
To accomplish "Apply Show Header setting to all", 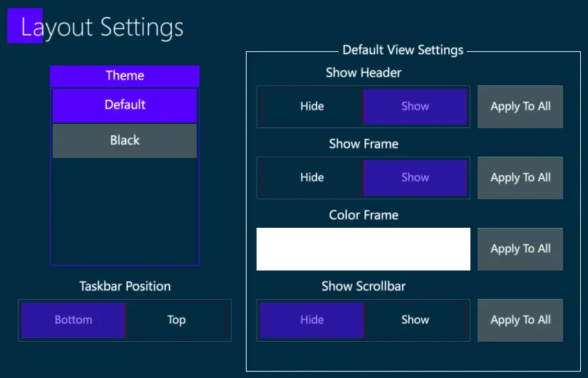I will tap(520, 107).
